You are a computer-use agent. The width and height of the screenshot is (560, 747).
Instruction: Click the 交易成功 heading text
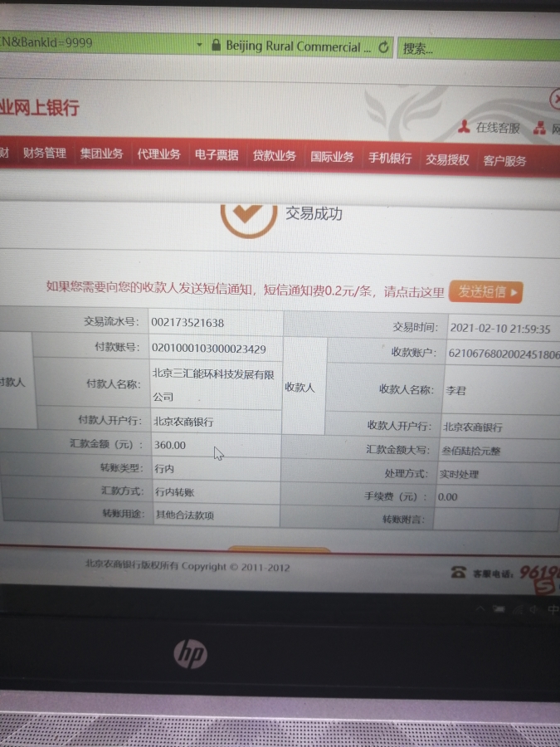(x=314, y=213)
